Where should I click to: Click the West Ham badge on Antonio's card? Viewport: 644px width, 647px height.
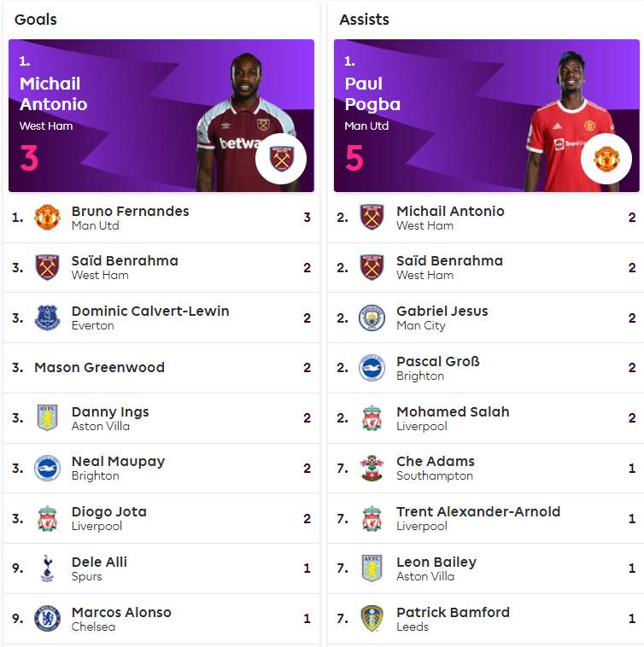pyautogui.click(x=281, y=159)
